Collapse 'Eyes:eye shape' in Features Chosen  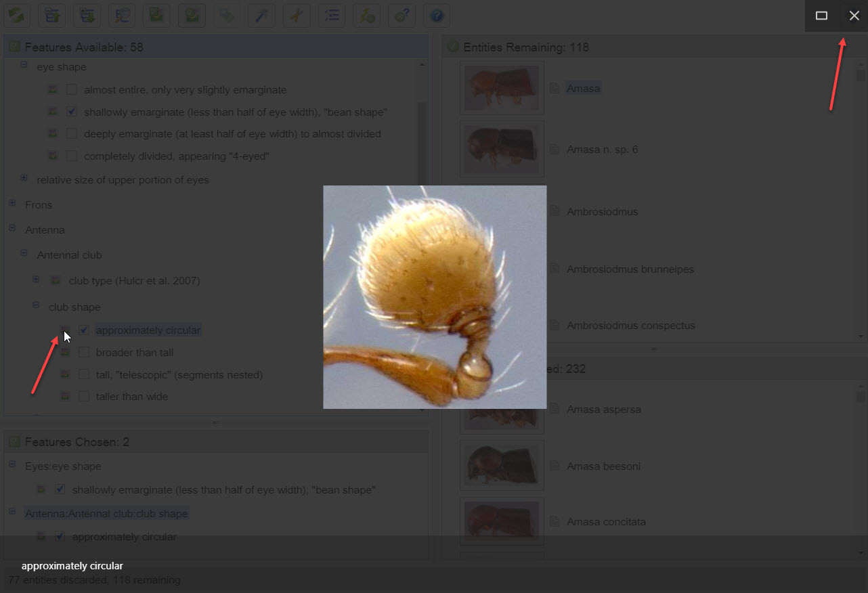[x=12, y=465]
